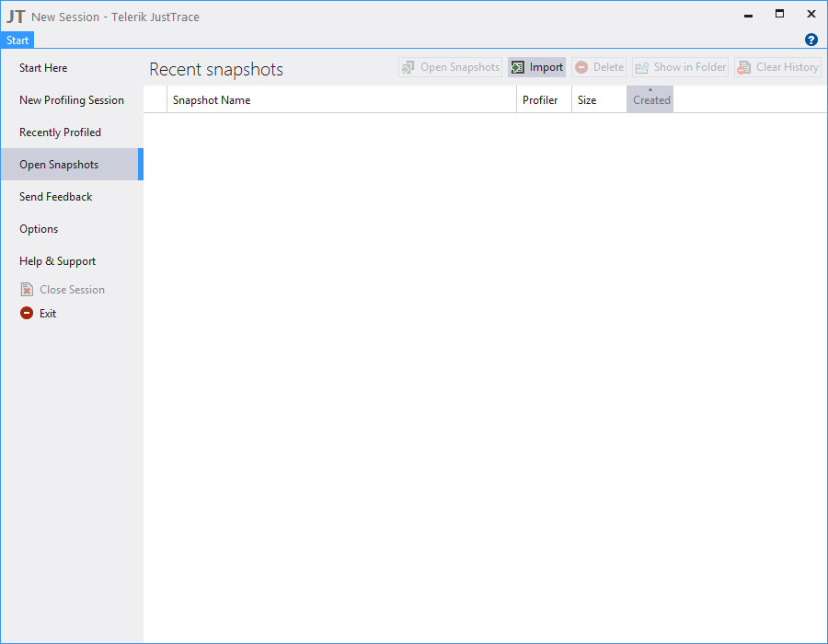Viewport: 828px width, 644px height.
Task: Open New Profiling Session page
Action: [x=72, y=100]
